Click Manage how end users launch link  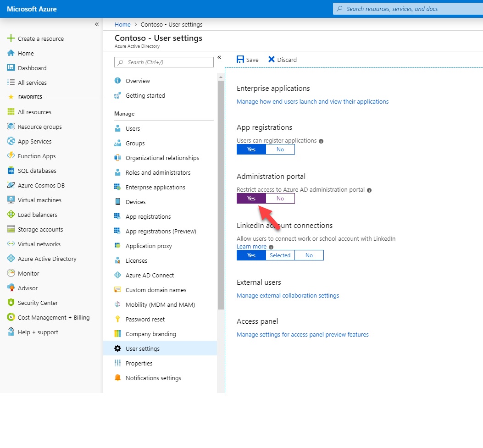[x=312, y=102]
